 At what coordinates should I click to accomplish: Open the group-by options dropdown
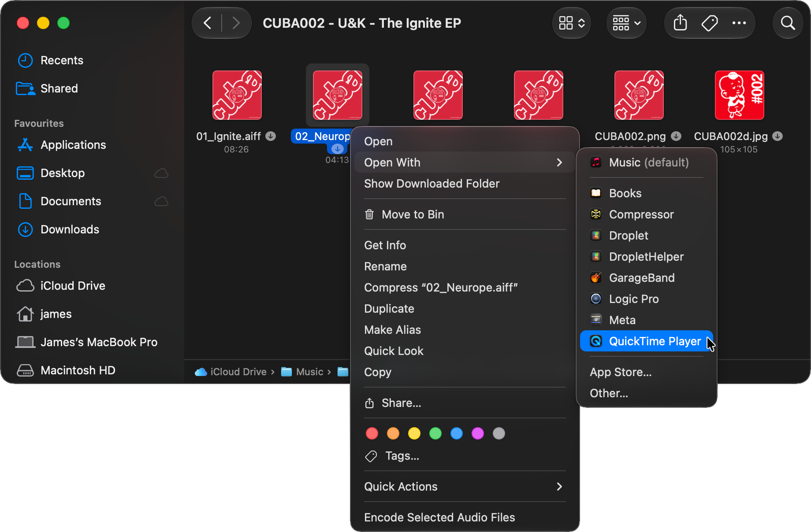626,23
